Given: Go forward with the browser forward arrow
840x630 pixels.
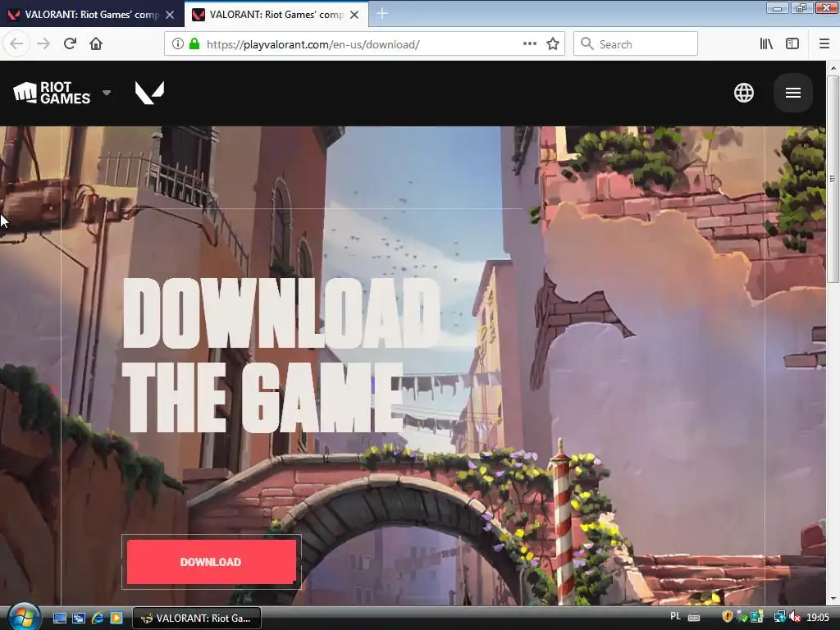Looking at the screenshot, I should click(43, 44).
